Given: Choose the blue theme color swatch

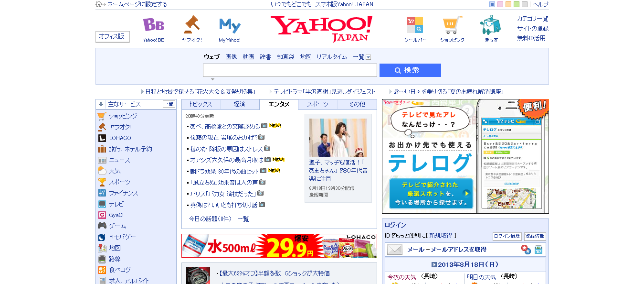Looking at the screenshot, I should (492, 4).
